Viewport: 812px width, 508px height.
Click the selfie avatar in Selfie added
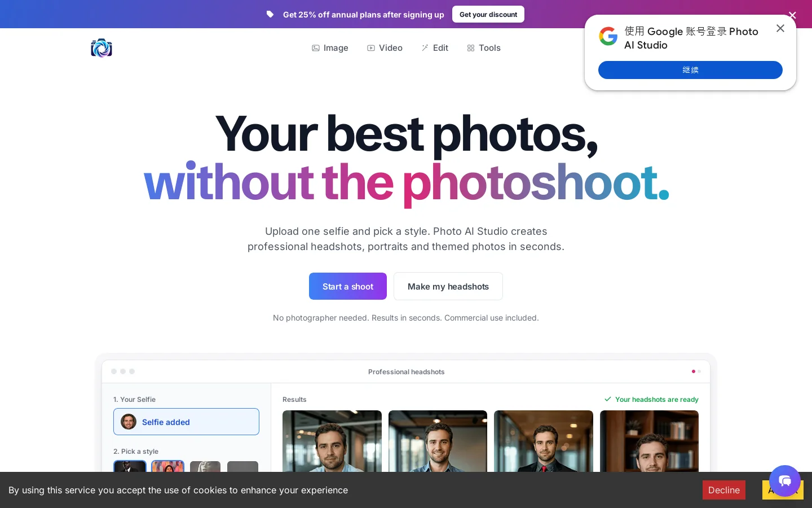(x=129, y=422)
